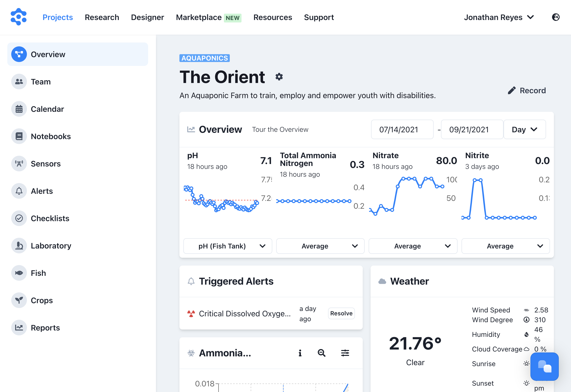The width and height of the screenshot is (571, 392).
Task: Click the info icon on the Ammonia chart
Action: coord(300,353)
